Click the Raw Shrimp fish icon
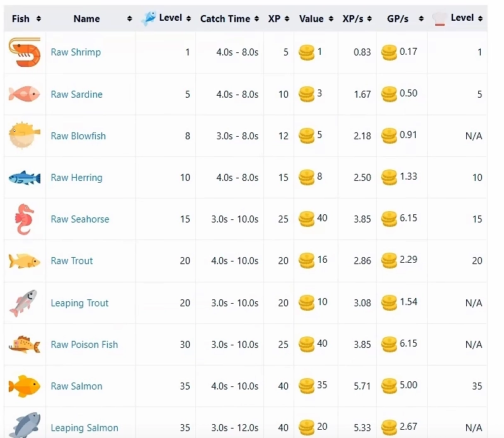This screenshot has width=504, height=438. pyautogui.click(x=25, y=52)
